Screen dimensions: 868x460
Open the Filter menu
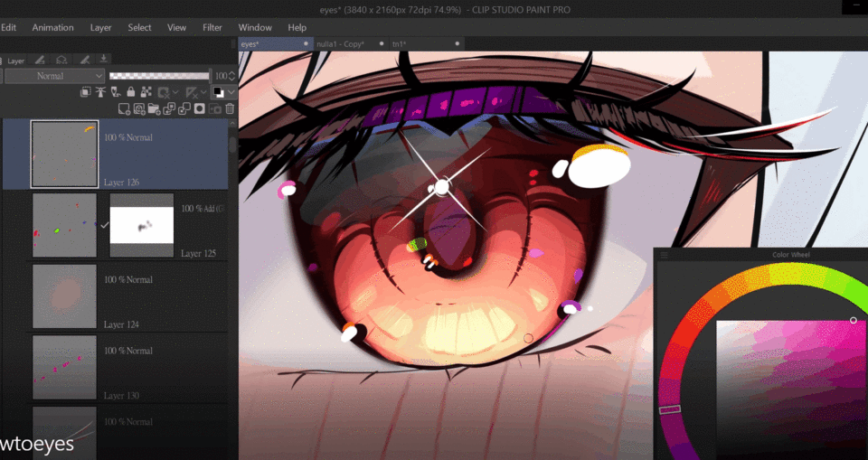click(x=212, y=28)
